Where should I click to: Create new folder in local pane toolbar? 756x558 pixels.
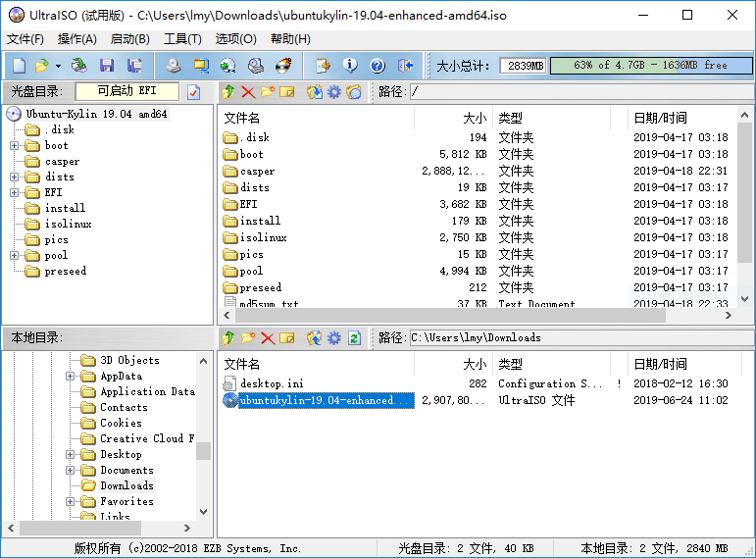click(248, 338)
